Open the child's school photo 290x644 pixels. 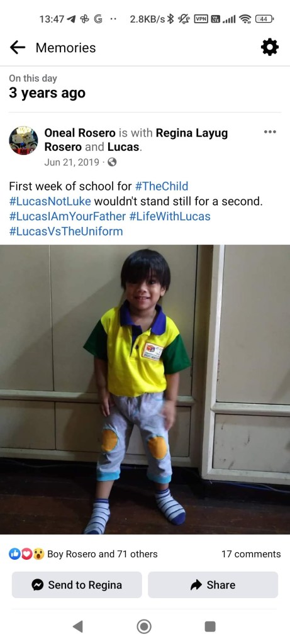pyautogui.click(x=145, y=389)
